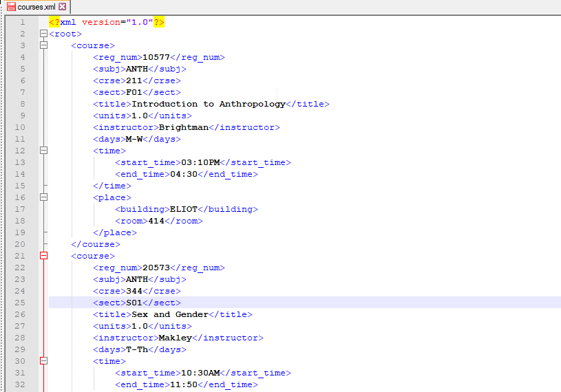The height and width of the screenshot is (392, 561).
Task: Click the subj ANTH on line 23
Action: point(137,279)
